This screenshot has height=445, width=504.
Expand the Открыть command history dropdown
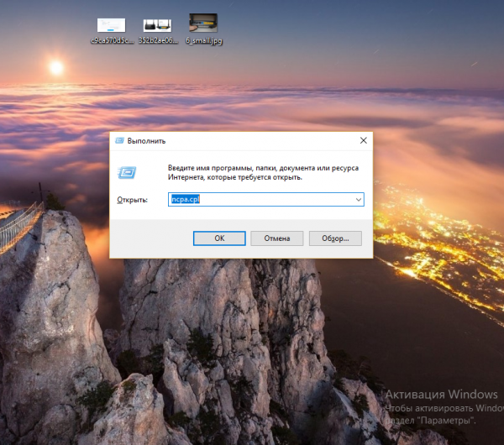pyautogui.click(x=359, y=200)
